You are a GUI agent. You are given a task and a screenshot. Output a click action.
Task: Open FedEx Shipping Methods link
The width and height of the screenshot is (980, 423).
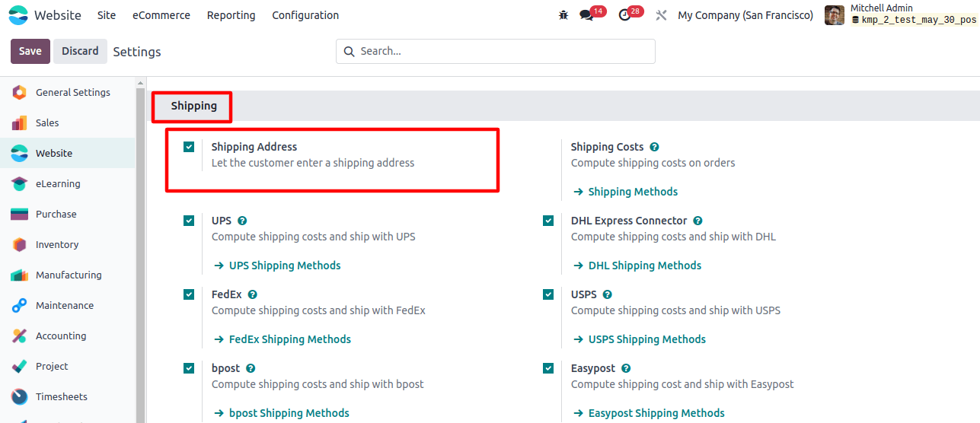[282, 339]
